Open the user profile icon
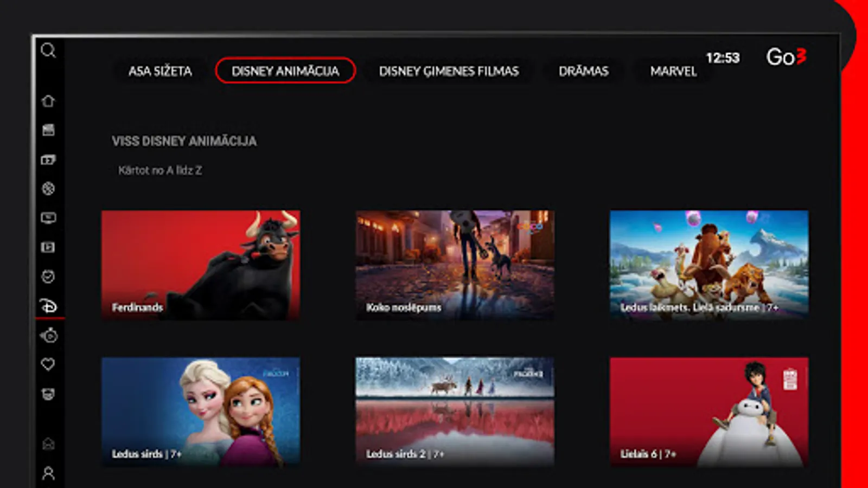Screen dimensions: 868x488 [x=48, y=473]
